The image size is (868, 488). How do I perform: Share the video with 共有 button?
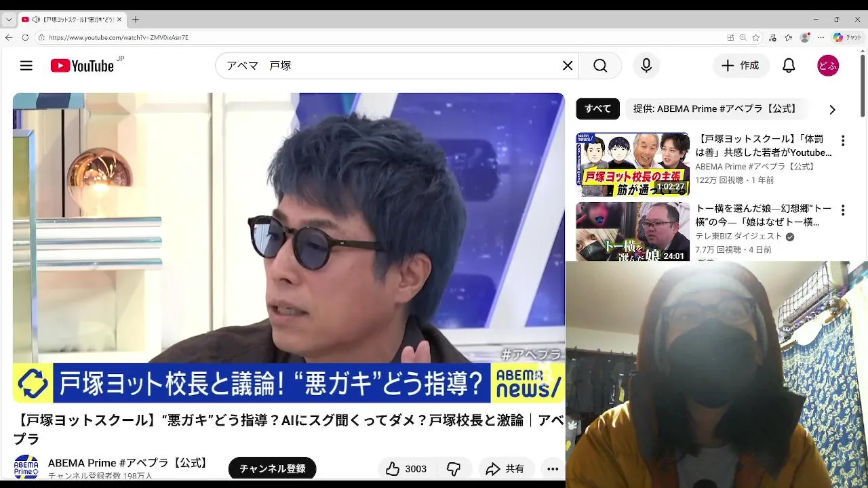(x=505, y=469)
